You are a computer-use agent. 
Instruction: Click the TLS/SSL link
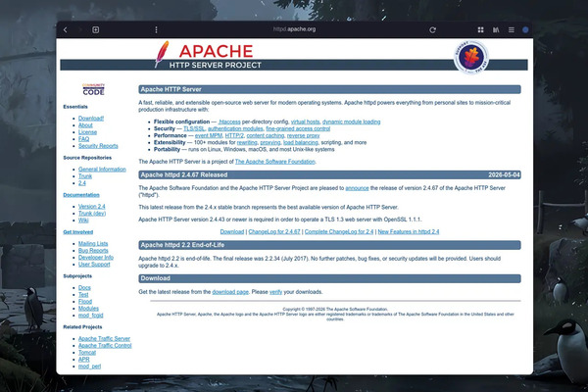pos(194,128)
